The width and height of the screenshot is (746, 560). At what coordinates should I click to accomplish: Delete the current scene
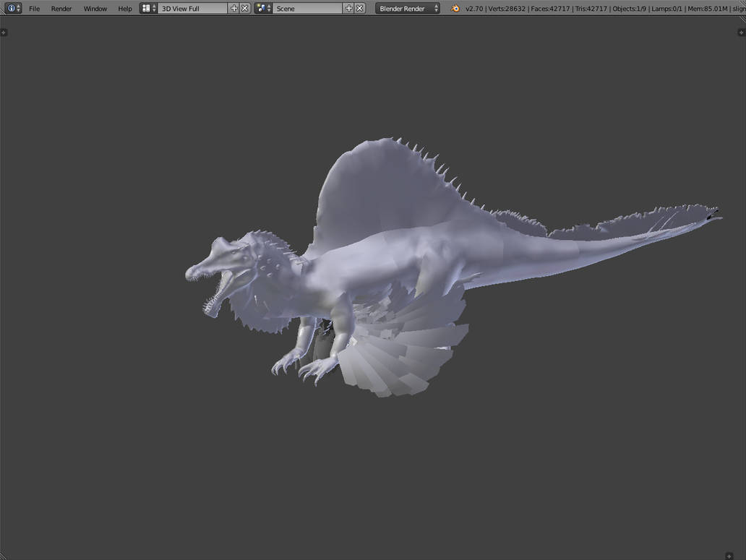[361, 8]
